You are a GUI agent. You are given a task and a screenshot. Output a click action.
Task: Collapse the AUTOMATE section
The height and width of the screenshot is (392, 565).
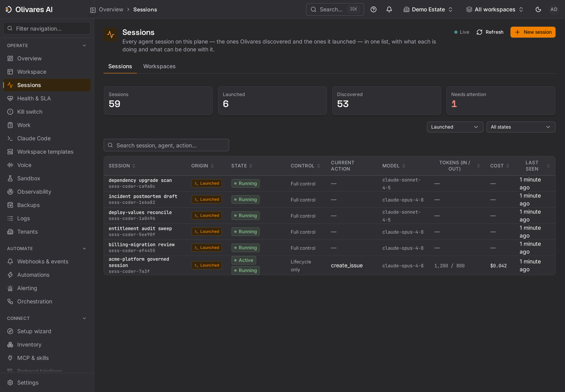47,249
